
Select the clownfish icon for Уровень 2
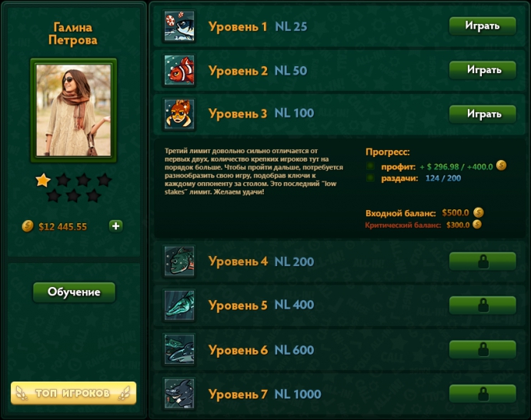(179, 70)
